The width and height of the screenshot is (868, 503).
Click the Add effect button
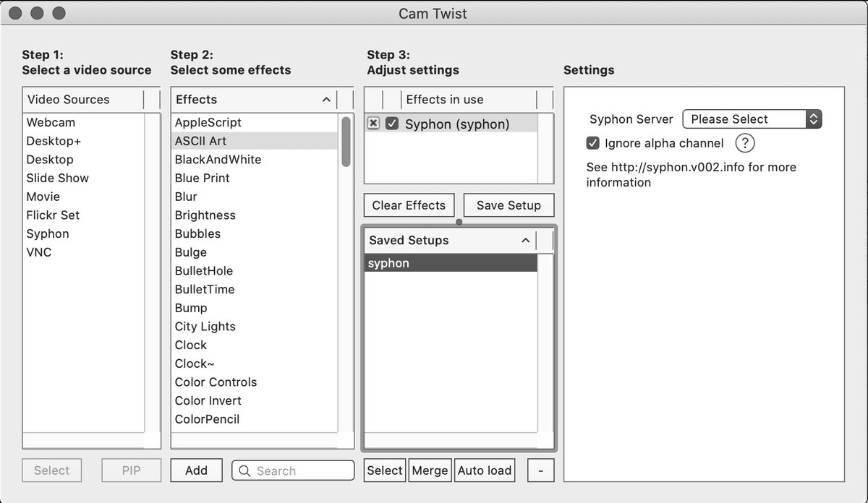[x=196, y=470]
